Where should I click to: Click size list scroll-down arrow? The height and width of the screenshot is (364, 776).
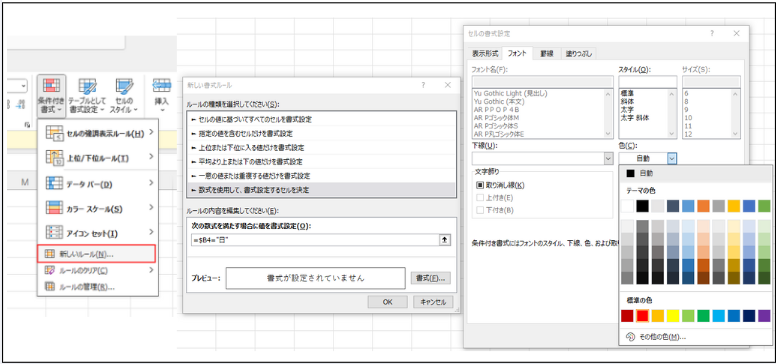[735, 134]
